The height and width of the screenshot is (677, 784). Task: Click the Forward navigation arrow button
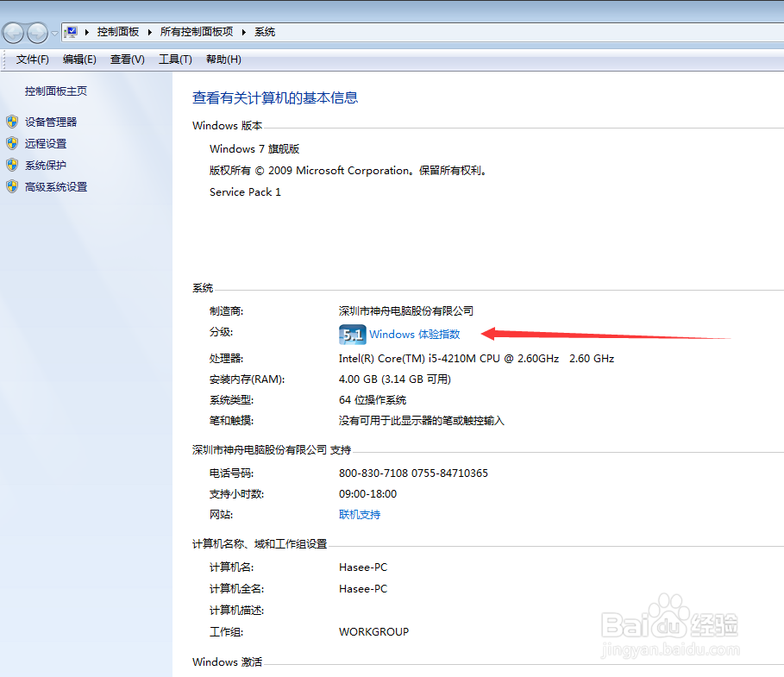click(37, 33)
